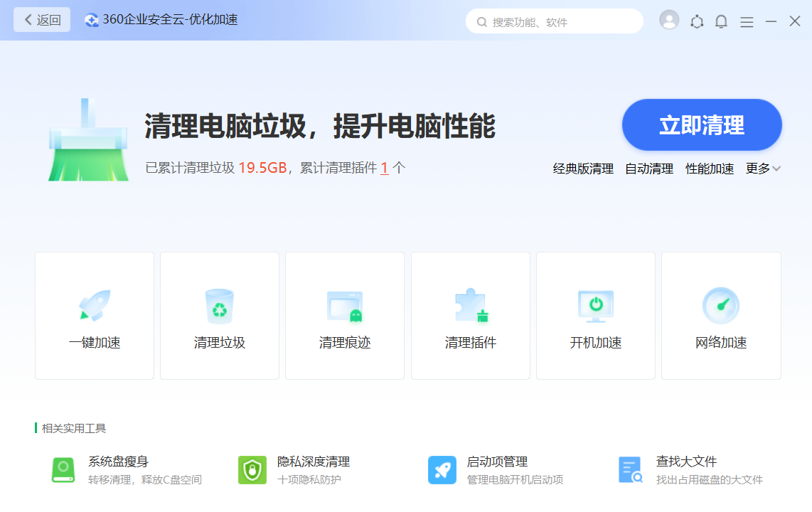This screenshot has height=512, width=812.
Task: Open the 一键加速 rocket icon
Action: 95,306
